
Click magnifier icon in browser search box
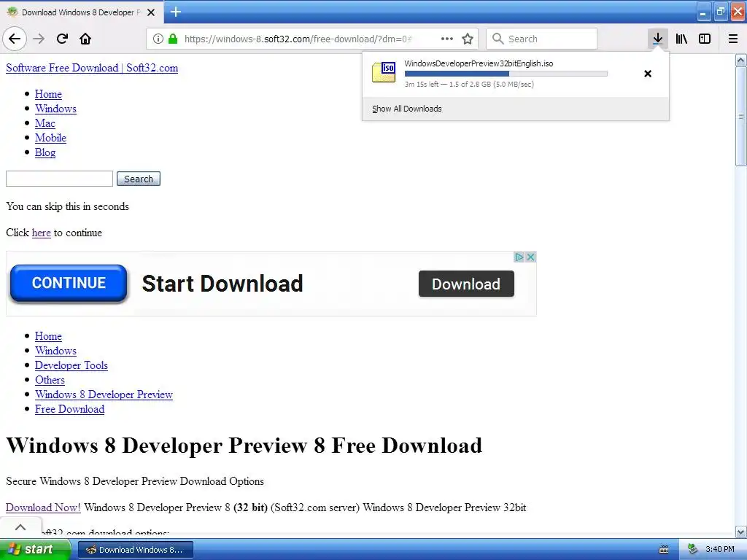(x=498, y=39)
